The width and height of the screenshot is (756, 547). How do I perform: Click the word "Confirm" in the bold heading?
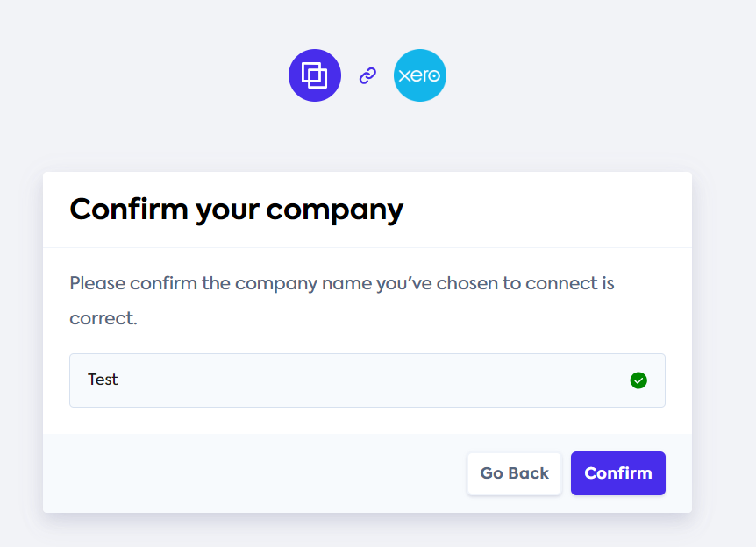click(x=128, y=210)
